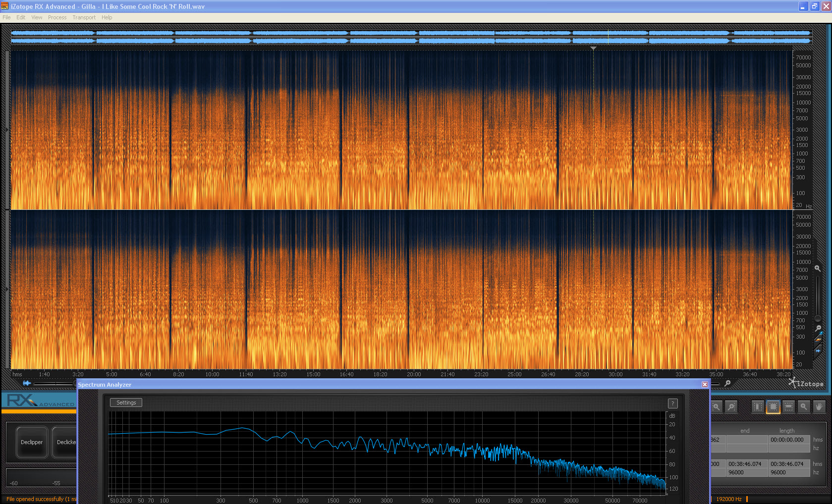Open Spectrum Analyzer Settings

[x=126, y=403]
